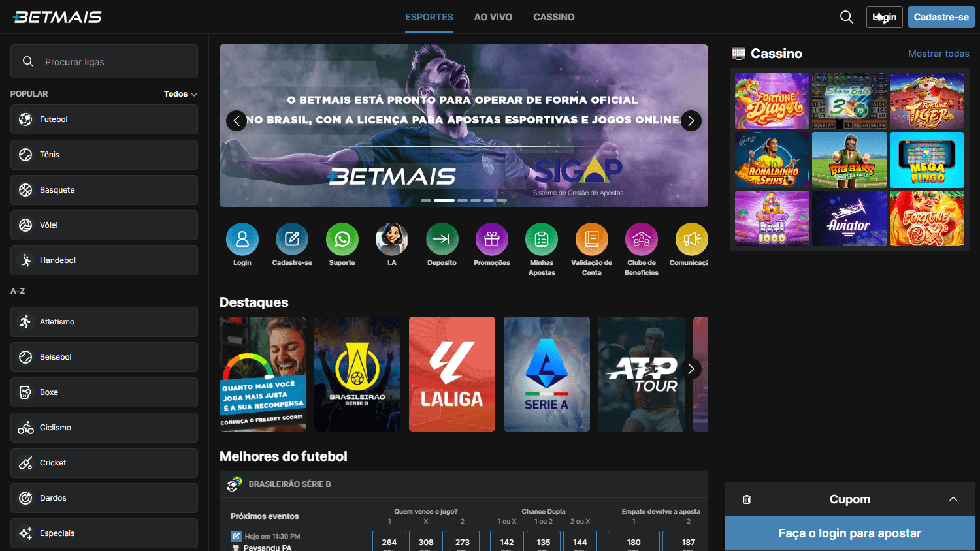Click the search magnifier icon in header
980x551 pixels.
(847, 17)
